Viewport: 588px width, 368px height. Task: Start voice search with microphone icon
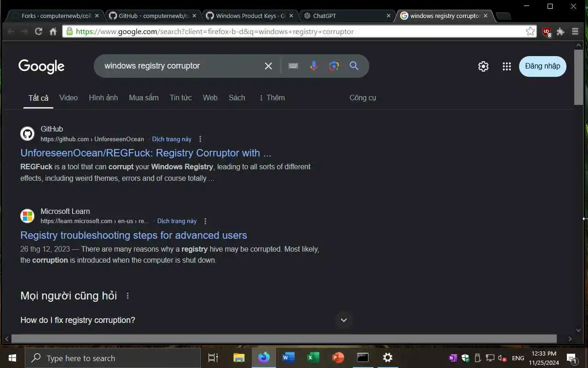[x=314, y=66]
